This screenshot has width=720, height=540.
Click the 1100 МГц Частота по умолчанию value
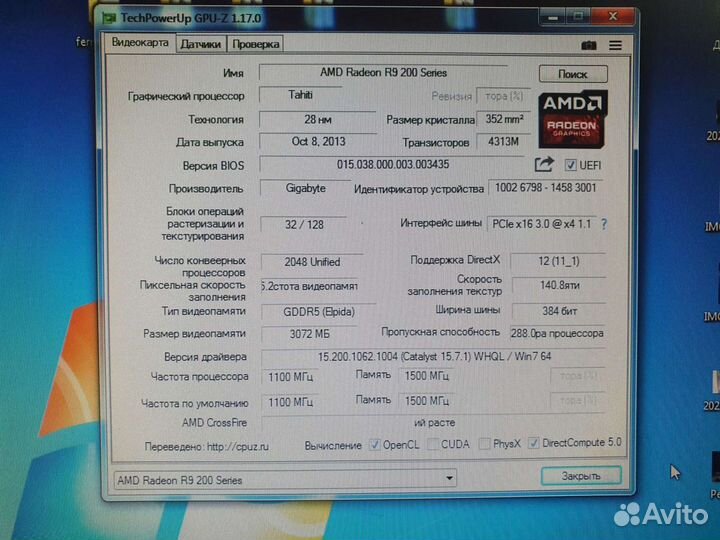click(x=290, y=402)
